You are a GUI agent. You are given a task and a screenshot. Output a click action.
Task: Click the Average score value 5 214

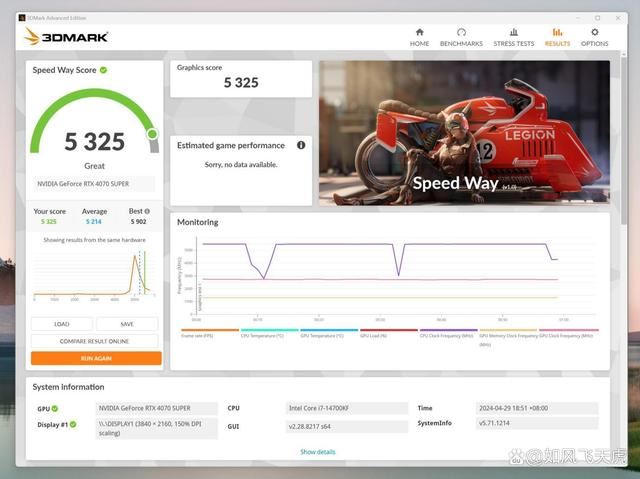93,222
